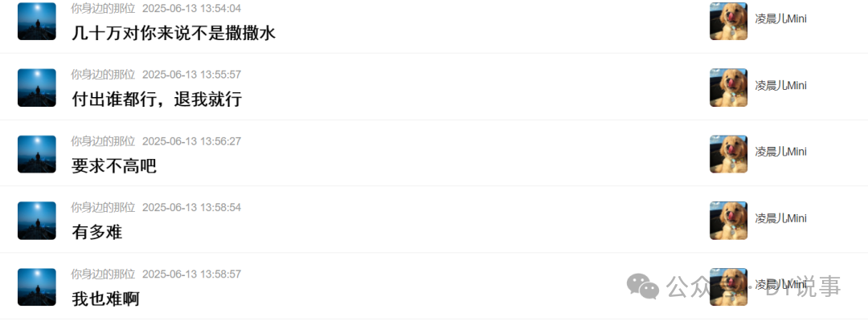Open sender avatar next to 我也难啊
868x321 pixels.
(x=36, y=286)
